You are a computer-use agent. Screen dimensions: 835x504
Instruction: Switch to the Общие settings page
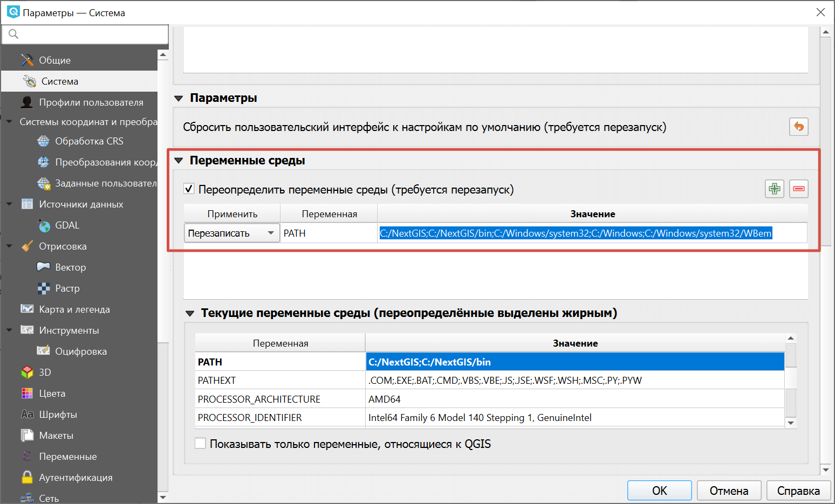(x=55, y=60)
